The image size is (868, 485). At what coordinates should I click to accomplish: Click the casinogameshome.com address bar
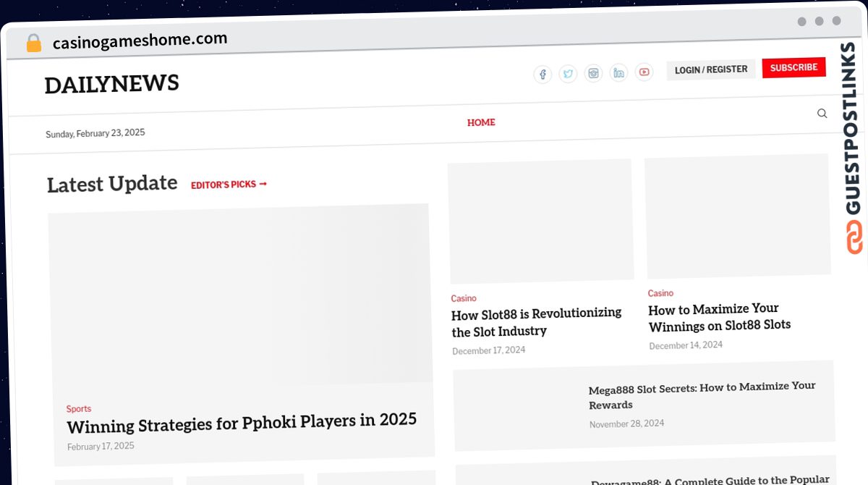(140, 41)
